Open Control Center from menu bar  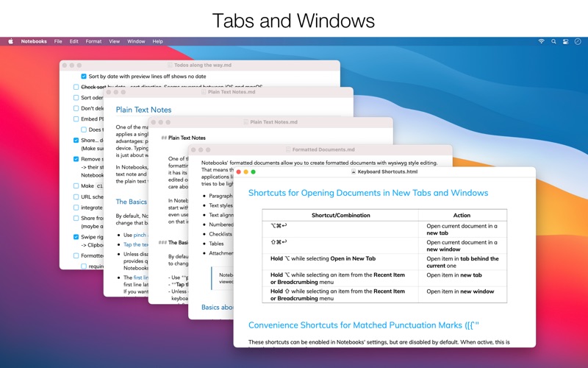pos(565,41)
